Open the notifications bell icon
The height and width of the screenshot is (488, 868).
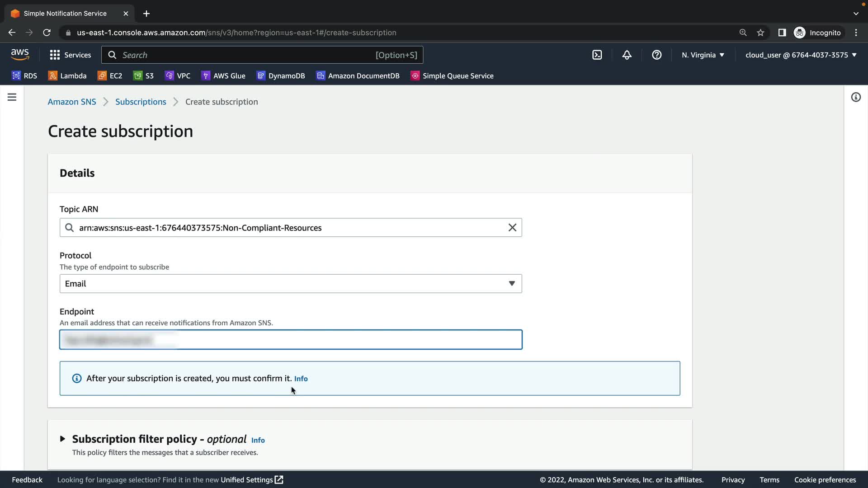click(x=627, y=55)
